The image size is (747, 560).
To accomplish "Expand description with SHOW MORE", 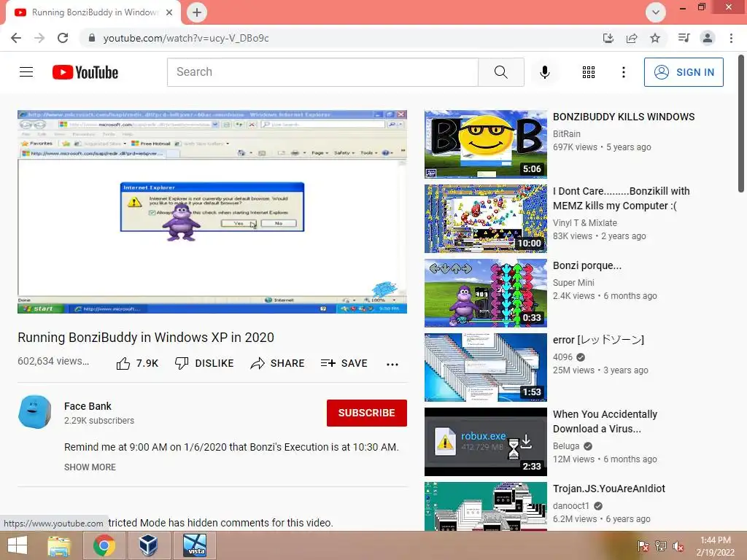I will pyautogui.click(x=90, y=467).
